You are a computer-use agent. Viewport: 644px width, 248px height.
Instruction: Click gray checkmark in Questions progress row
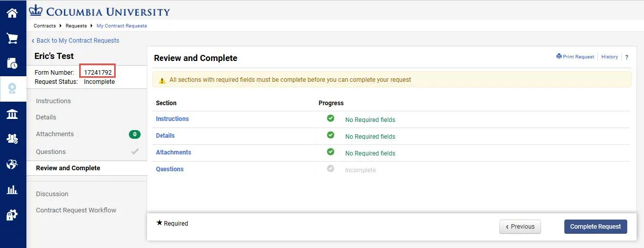click(330, 168)
